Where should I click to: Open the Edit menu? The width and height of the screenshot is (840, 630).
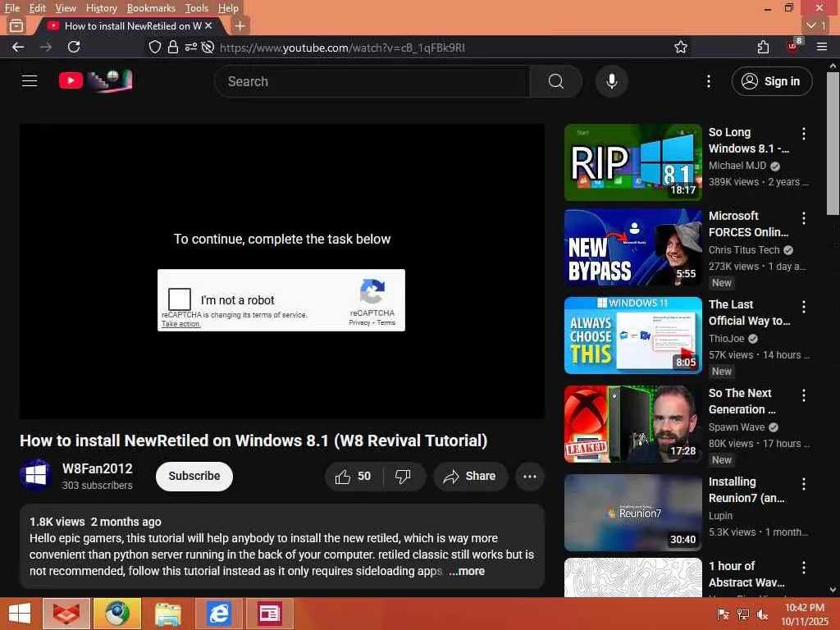click(x=38, y=8)
